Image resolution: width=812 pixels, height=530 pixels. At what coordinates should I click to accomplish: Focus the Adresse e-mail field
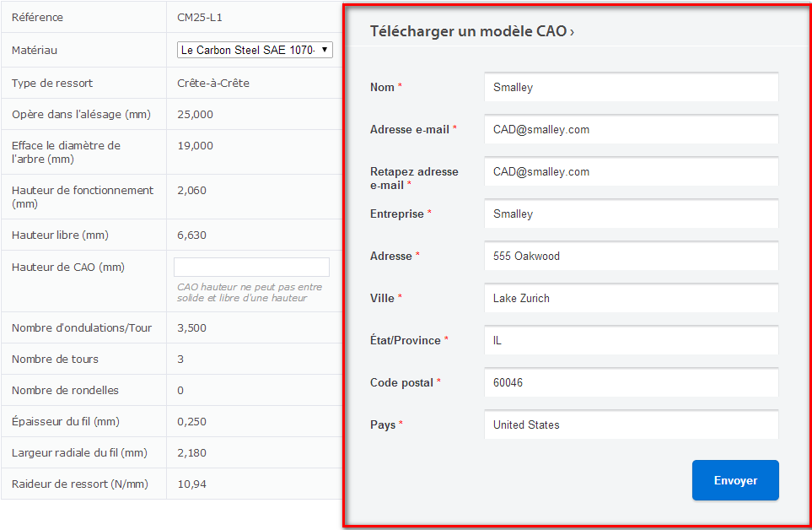[x=631, y=130]
